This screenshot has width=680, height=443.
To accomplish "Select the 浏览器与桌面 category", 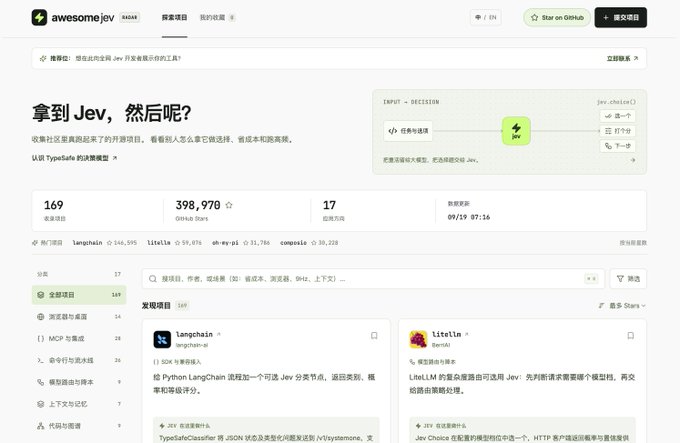I will [x=79, y=317].
